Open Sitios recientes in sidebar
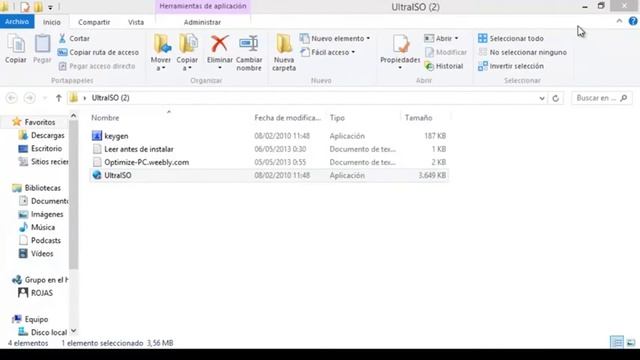This screenshot has width=640, height=360. click(x=44, y=162)
